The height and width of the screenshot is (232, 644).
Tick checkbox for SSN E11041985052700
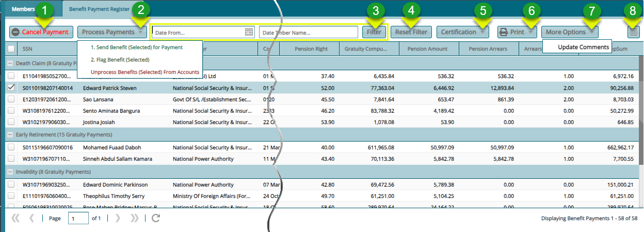[11, 76]
